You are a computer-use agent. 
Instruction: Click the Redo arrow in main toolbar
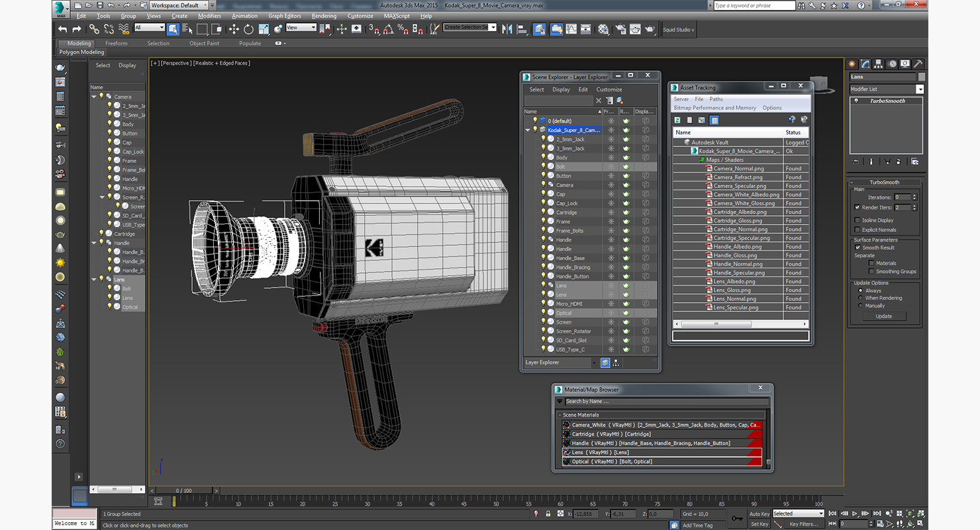77,29
